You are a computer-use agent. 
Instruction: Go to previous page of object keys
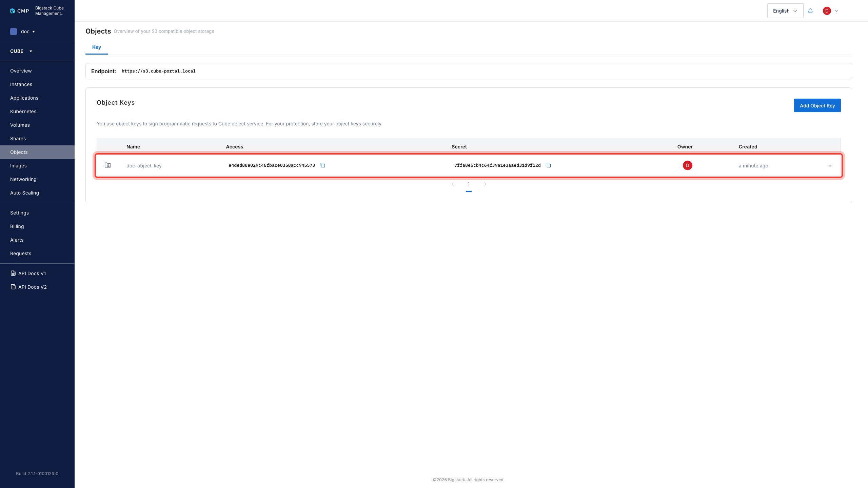click(x=453, y=184)
